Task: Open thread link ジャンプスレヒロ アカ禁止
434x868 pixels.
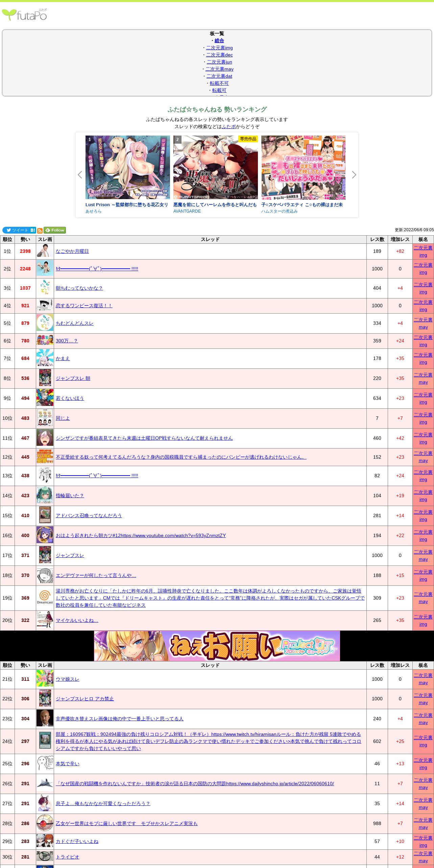Action: pyautogui.click(x=85, y=699)
